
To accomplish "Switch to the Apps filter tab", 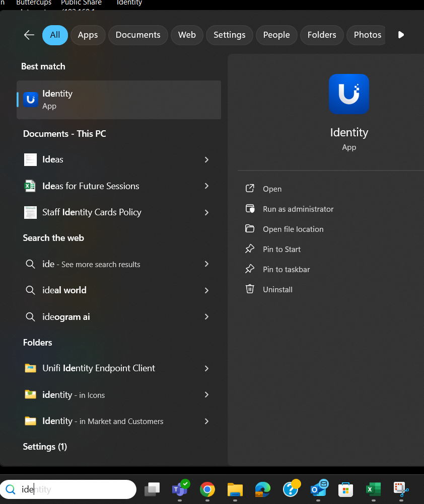I will 88,35.
